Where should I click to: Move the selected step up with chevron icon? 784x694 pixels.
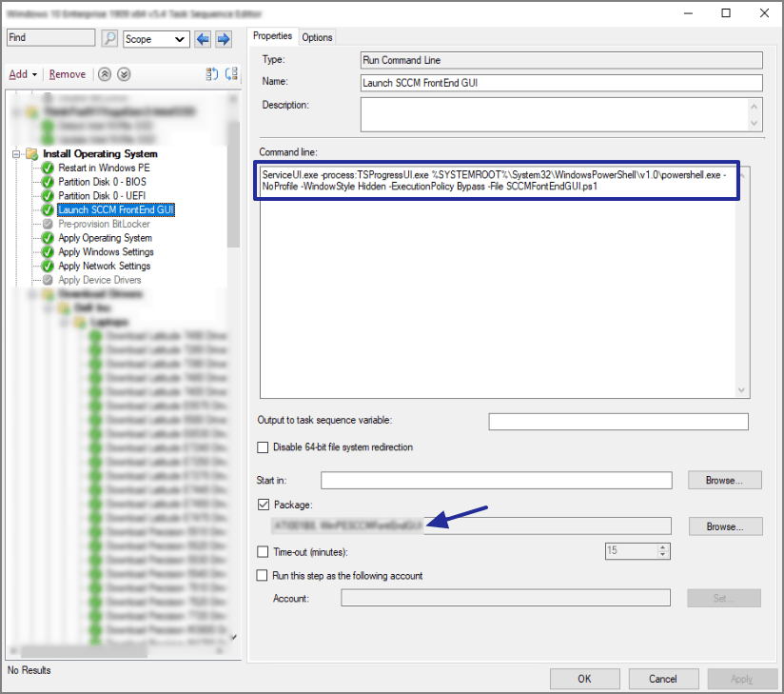(x=104, y=73)
